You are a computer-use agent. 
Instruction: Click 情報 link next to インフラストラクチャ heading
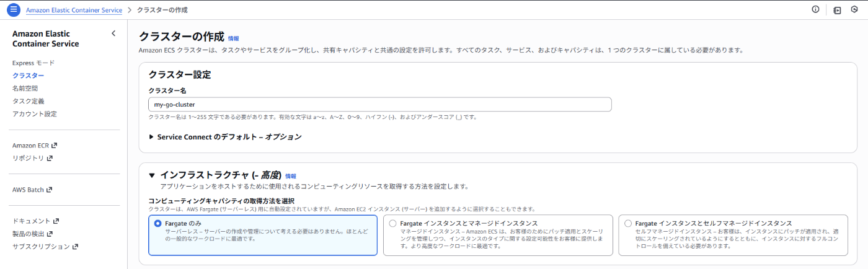coord(291,176)
